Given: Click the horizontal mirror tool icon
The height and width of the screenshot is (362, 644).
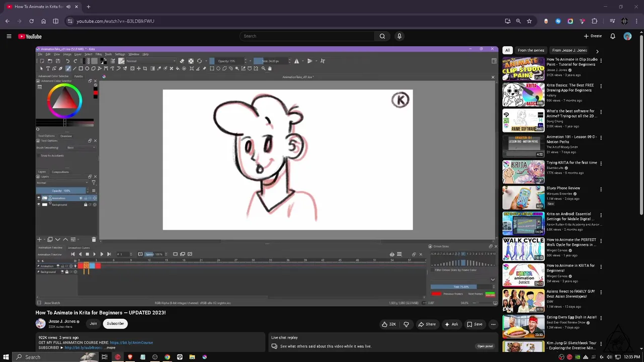Looking at the screenshot, I should pos(296,61).
